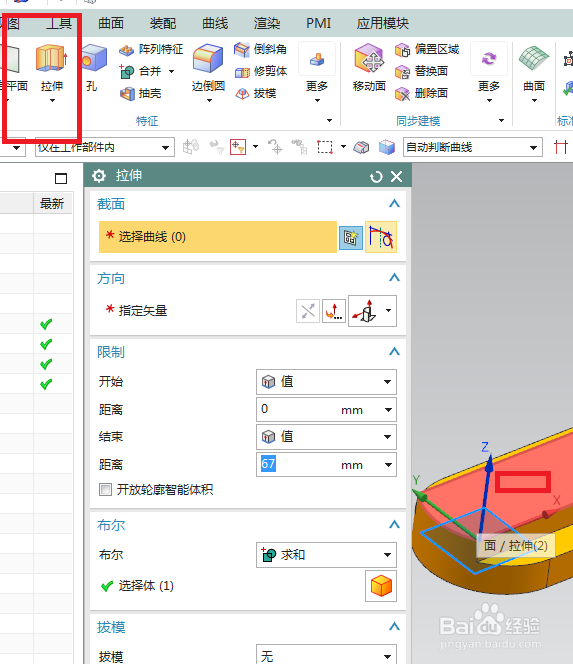
Task: Open the 应用模块 tab
Action: point(382,23)
